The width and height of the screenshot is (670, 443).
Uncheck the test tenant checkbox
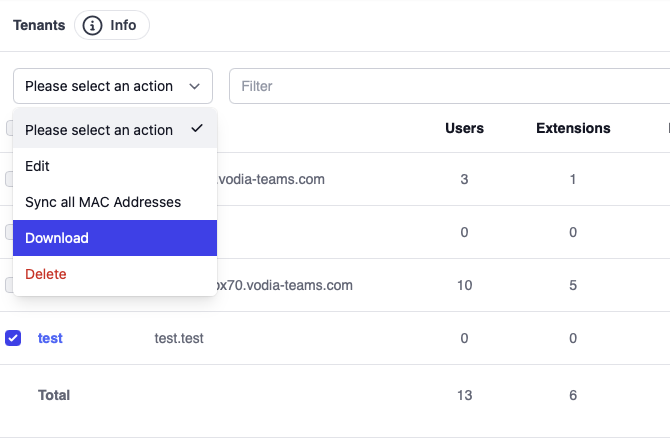point(13,338)
